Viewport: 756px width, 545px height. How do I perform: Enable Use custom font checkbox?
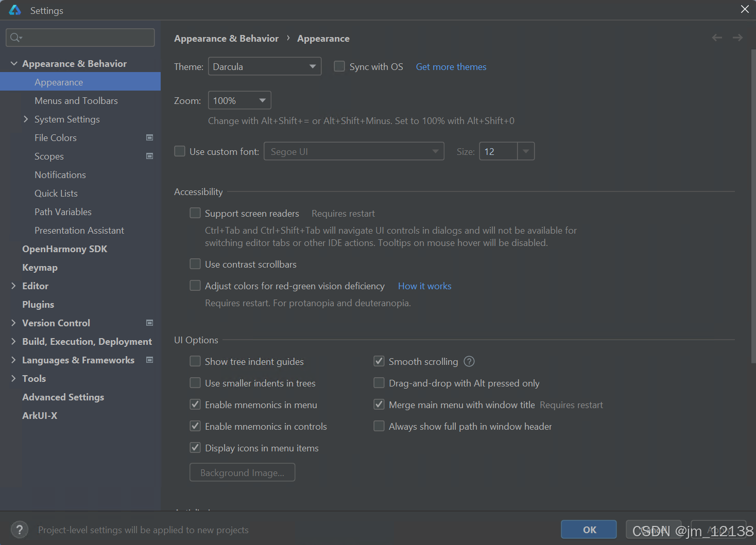180,151
